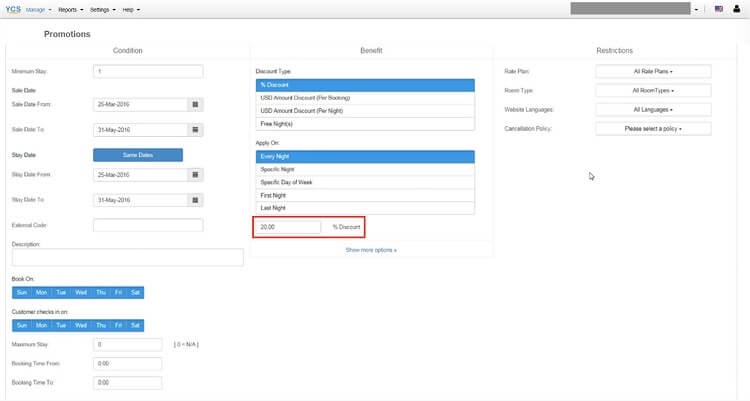
Task: Click Show more options link
Action: click(371, 249)
